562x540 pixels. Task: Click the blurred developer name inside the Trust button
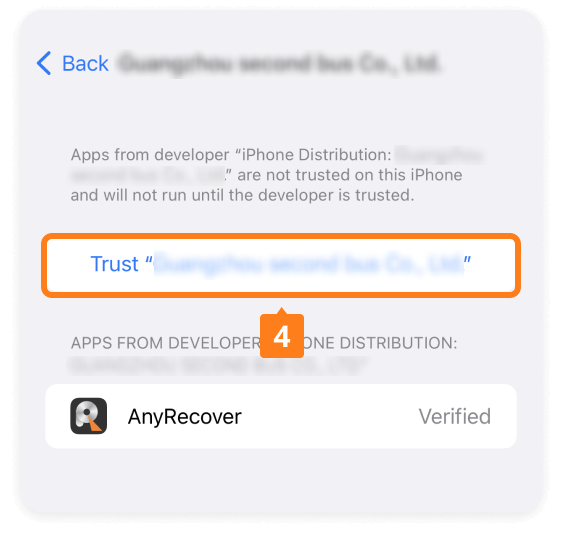308,264
